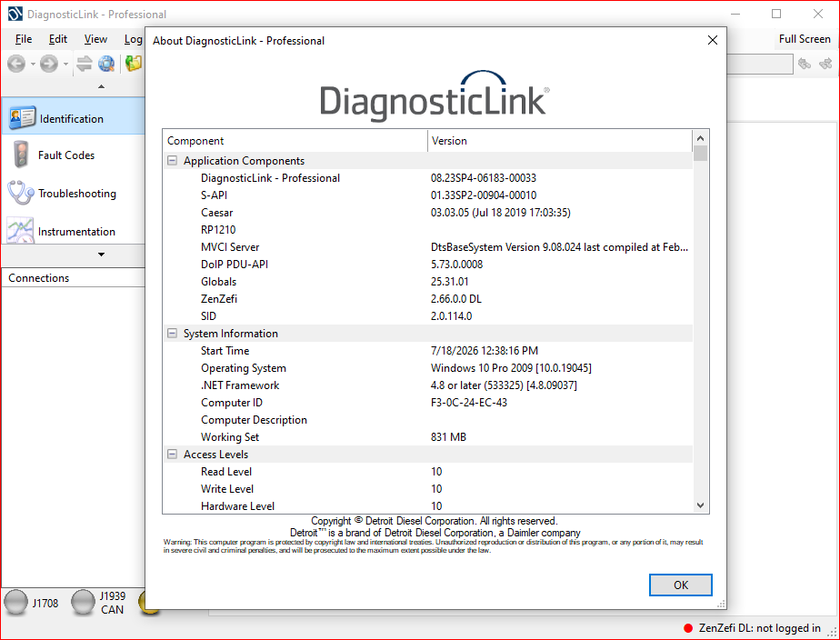Click the list scrollbar down arrow
The width and height of the screenshot is (840, 640).
[x=700, y=505]
